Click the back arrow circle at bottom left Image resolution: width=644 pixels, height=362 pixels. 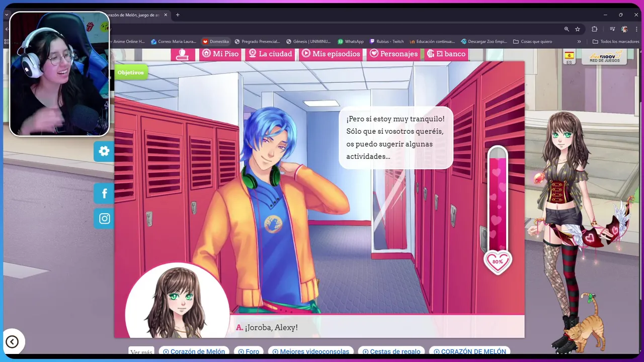(12, 342)
